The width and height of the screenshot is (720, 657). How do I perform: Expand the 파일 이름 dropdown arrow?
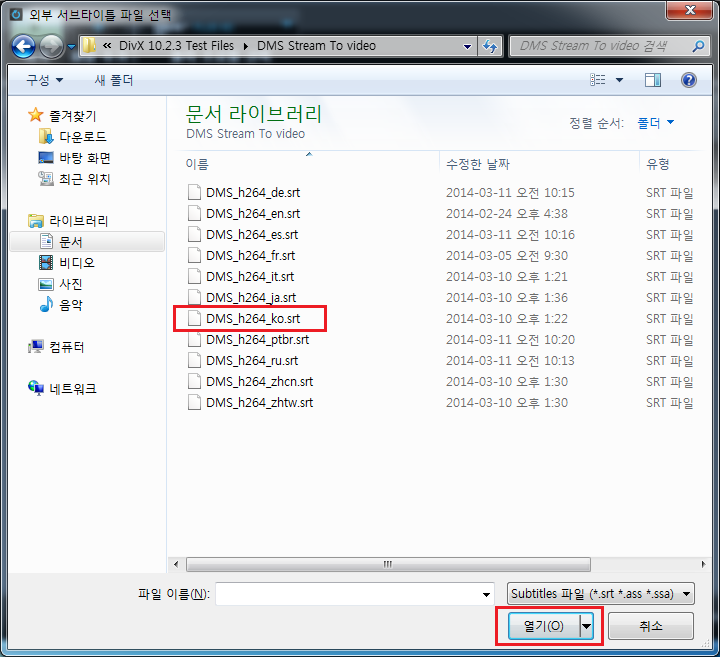486,595
